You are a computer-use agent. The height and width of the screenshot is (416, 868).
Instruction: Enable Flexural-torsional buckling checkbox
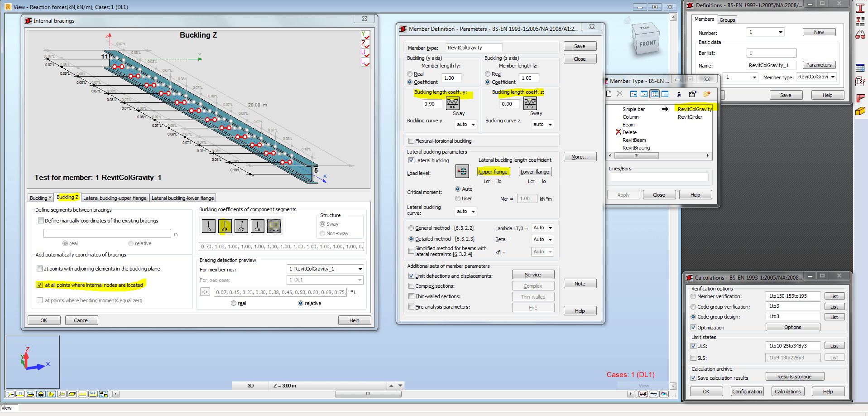tap(411, 141)
